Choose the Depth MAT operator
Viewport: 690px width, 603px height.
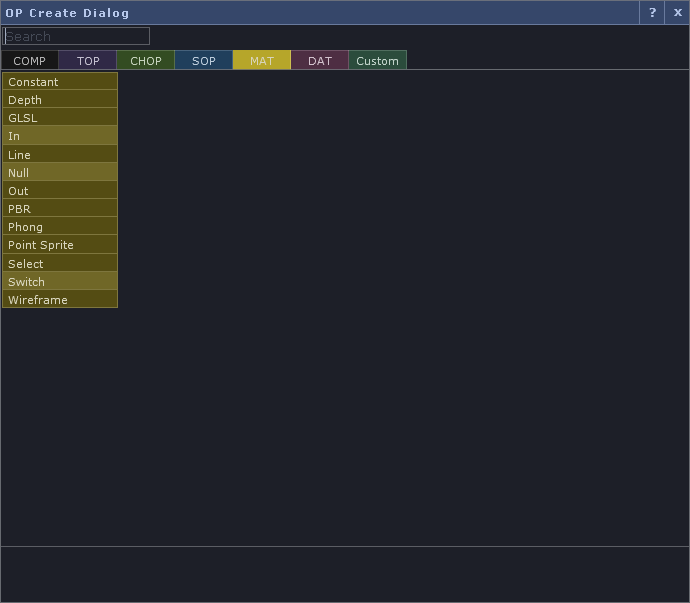pos(60,99)
